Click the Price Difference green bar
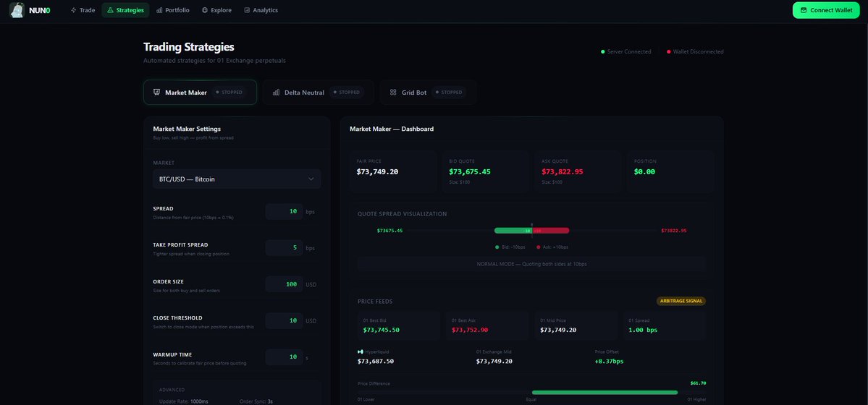 click(x=604, y=392)
